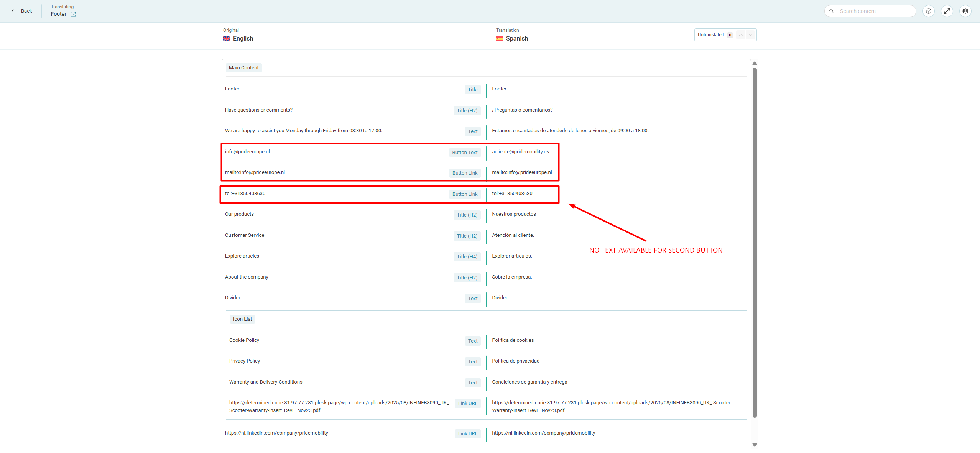Click the Footer page link

[59, 14]
